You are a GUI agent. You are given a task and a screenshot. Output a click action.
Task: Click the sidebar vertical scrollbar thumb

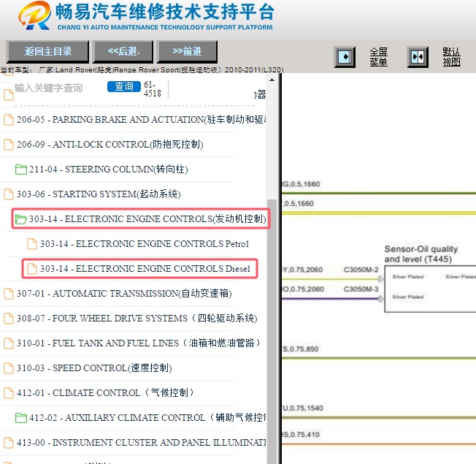272,331
